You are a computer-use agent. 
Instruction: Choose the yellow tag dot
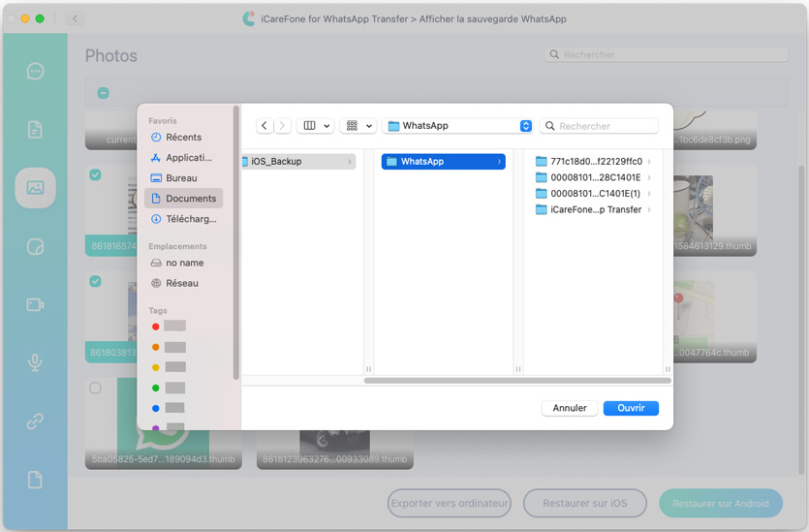coord(155,367)
